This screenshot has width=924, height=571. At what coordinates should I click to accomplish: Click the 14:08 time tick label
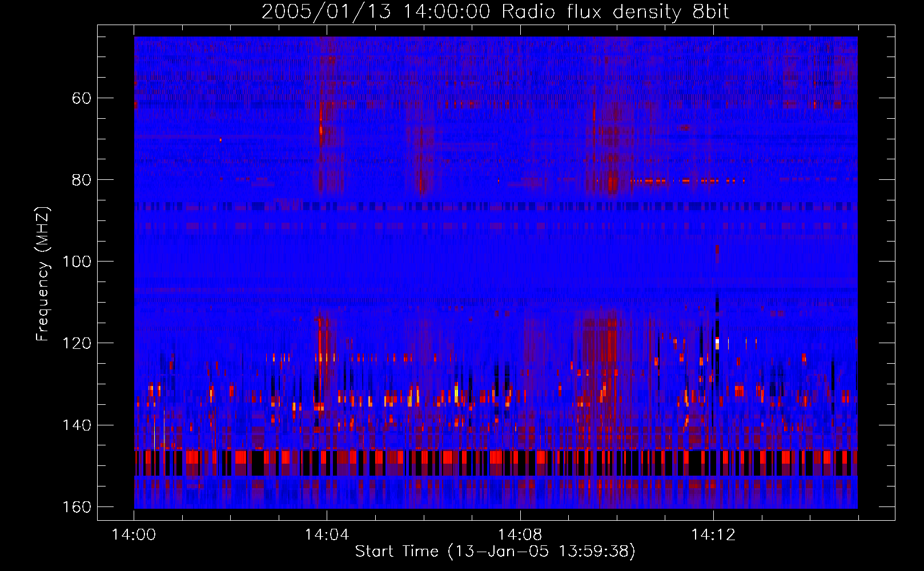(x=520, y=535)
